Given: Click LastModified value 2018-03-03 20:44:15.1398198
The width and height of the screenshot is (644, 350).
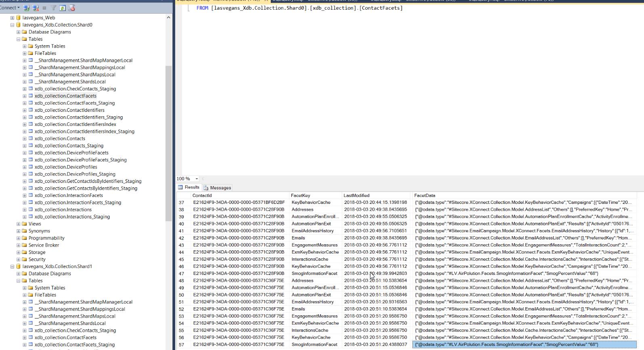Looking at the screenshot, I should pyautogui.click(x=376, y=203).
